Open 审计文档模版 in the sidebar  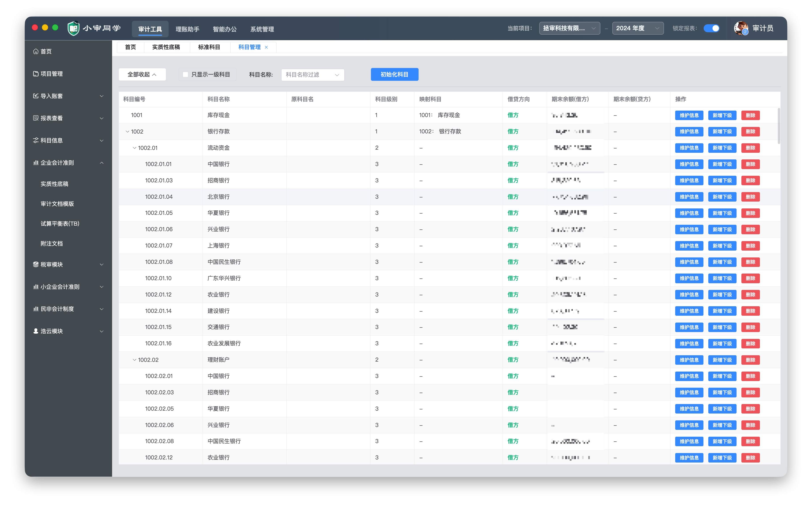coord(57,204)
